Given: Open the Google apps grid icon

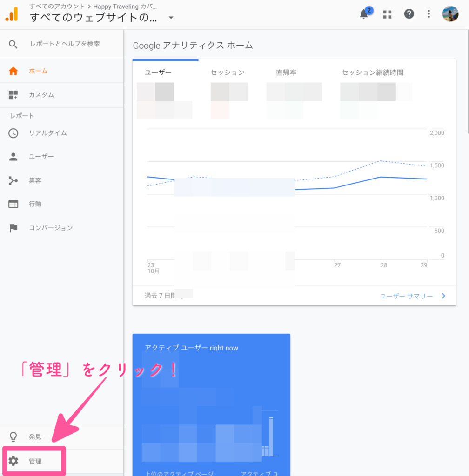Looking at the screenshot, I should 387,14.
